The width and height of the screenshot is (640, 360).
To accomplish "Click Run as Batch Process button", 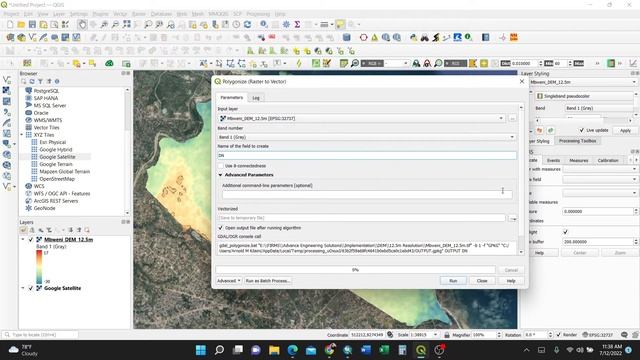I will (x=268, y=281).
